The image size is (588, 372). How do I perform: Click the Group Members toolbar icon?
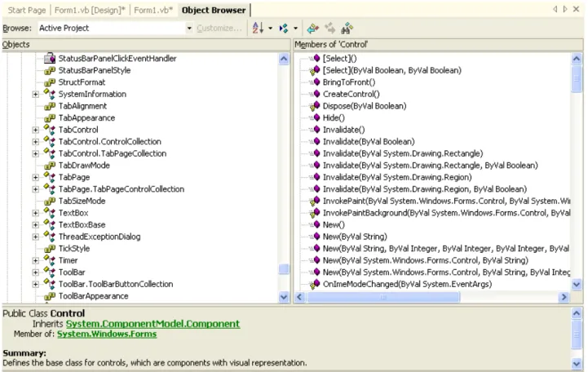284,28
